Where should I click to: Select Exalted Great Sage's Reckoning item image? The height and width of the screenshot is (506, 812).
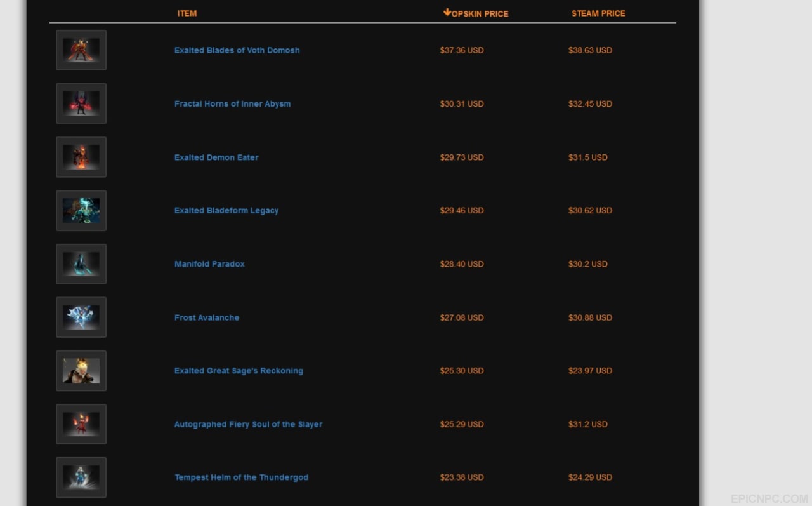click(81, 371)
